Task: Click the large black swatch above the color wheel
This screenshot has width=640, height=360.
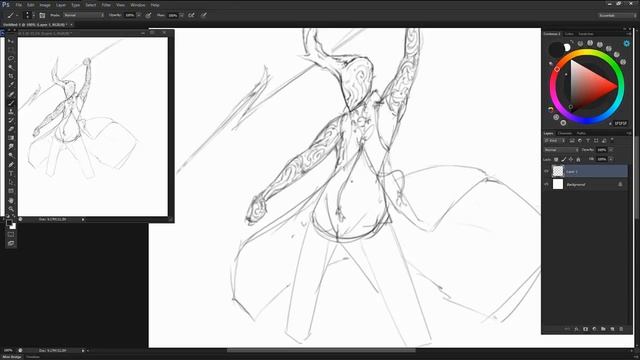Action: (x=556, y=50)
